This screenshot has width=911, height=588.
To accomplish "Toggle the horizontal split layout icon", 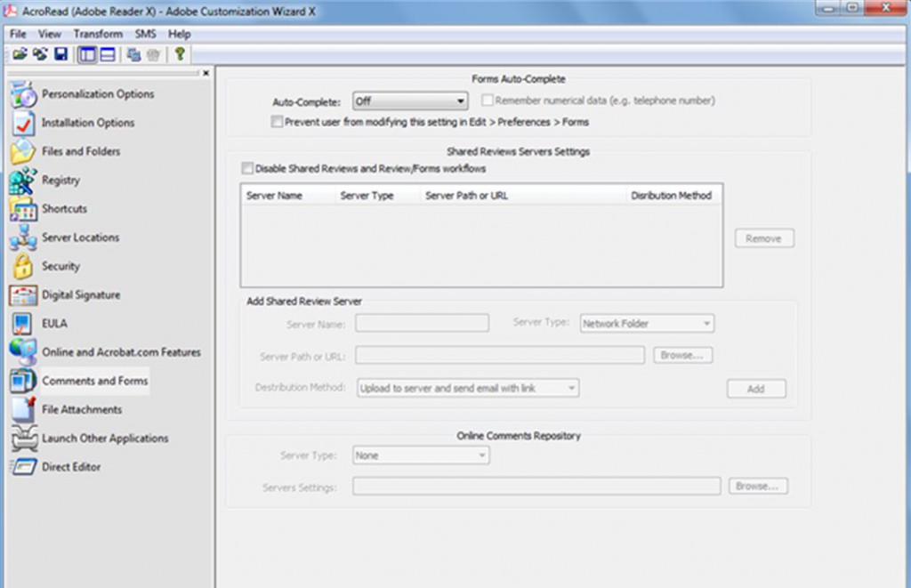I will pyautogui.click(x=108, y=54).
